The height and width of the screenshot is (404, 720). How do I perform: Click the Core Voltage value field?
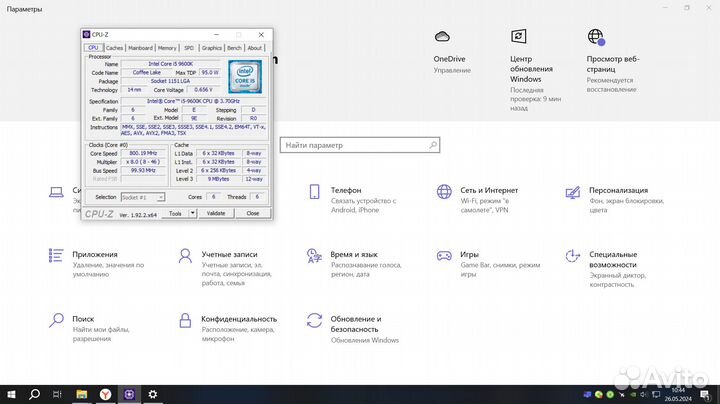tap(203, 90)
